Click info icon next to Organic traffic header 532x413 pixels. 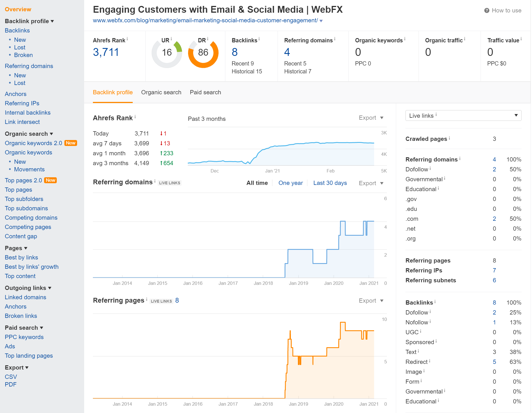pyautogui.click(x=465, y=39)
